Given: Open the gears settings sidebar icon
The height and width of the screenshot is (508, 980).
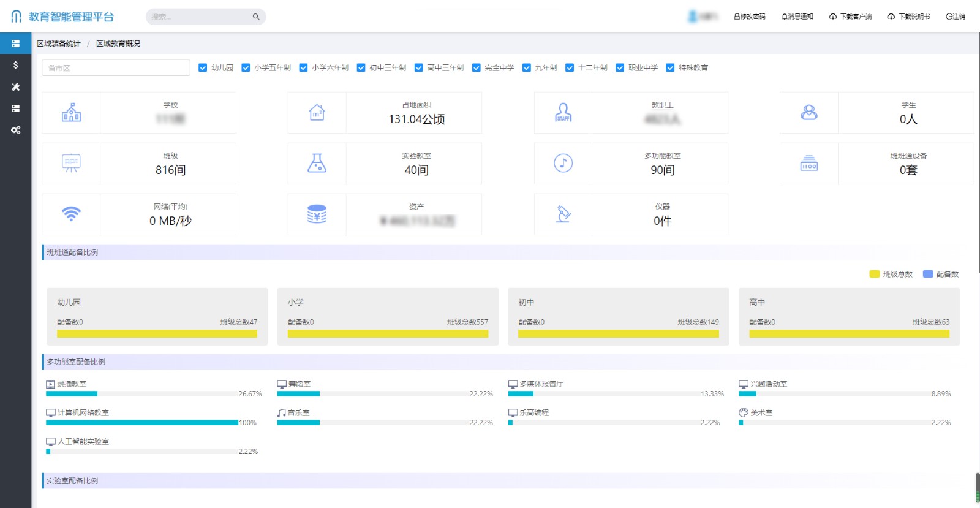Looking at the screenshot, I should 15,130.
